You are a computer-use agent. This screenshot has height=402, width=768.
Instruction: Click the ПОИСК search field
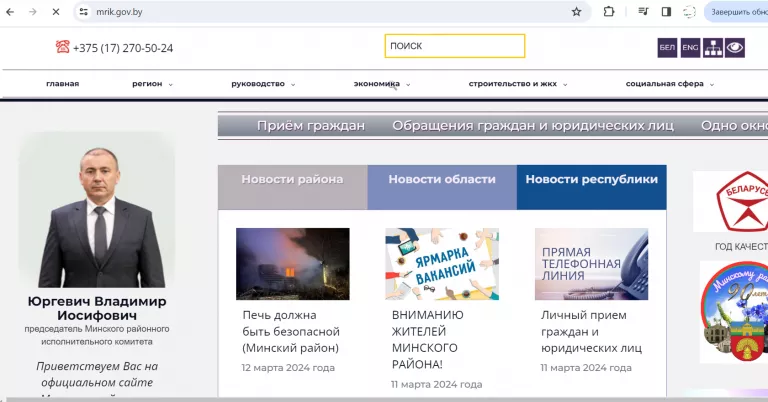tap(454, 46)
